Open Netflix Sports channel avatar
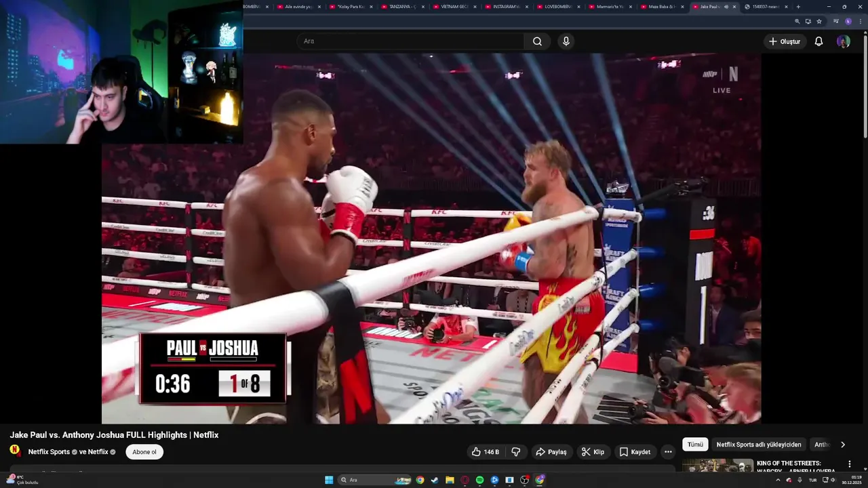This screenshot has height=488, width=868. pyautogui.click(x=15, y=451)
